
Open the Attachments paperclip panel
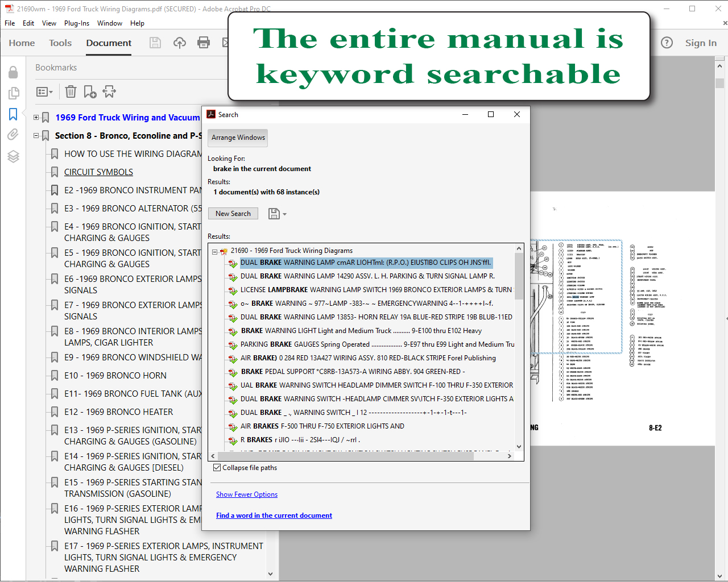(x=13, y=135)
